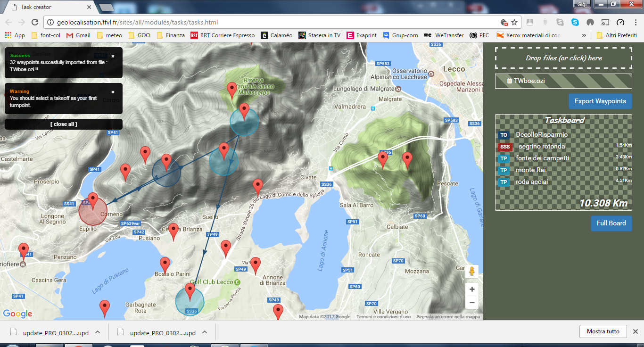
Task: Open the Finanza bookmark folder
Action: point(171,35)
